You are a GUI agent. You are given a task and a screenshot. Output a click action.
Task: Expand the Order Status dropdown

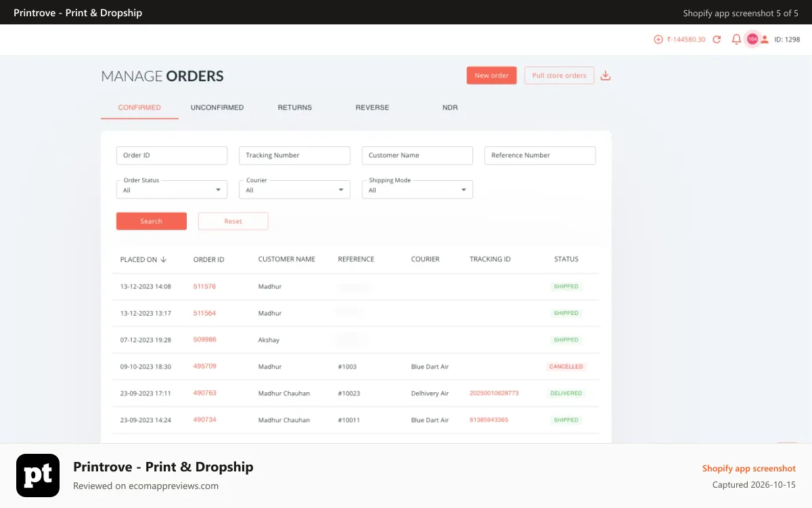pos(172,190)
